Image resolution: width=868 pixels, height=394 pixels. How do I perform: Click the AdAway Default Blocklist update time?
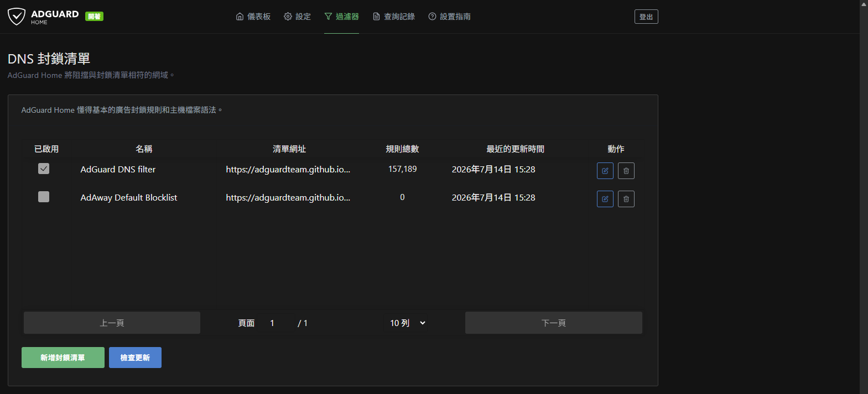493,198
